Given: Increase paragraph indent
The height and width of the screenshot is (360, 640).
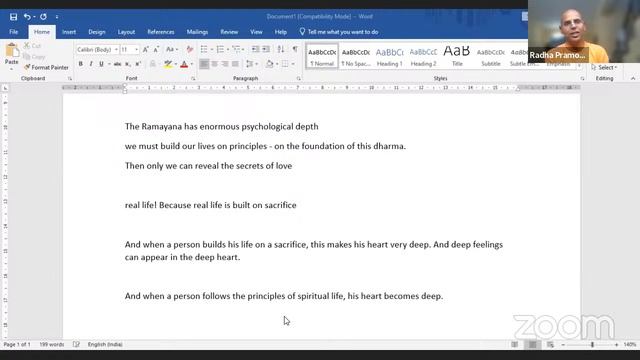Looking at the screenshot, I should coord(266,49).
